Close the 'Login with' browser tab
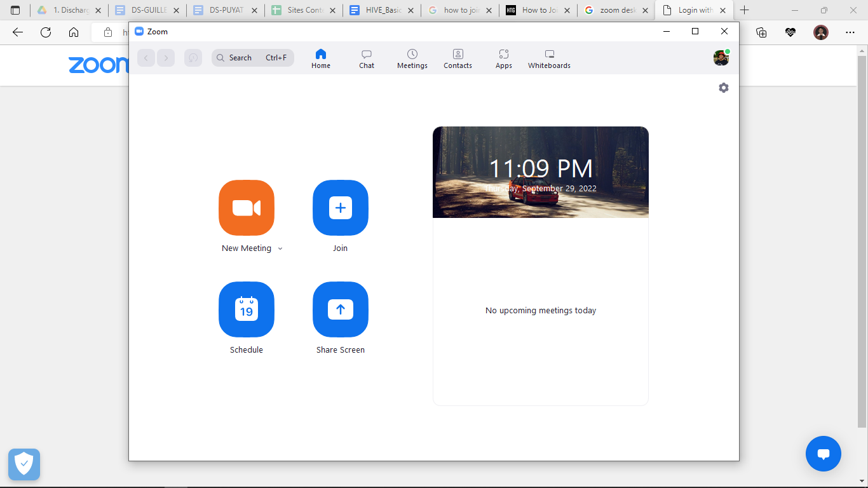The height and width of the screenshot is (488, 868). tap(723, 10)
